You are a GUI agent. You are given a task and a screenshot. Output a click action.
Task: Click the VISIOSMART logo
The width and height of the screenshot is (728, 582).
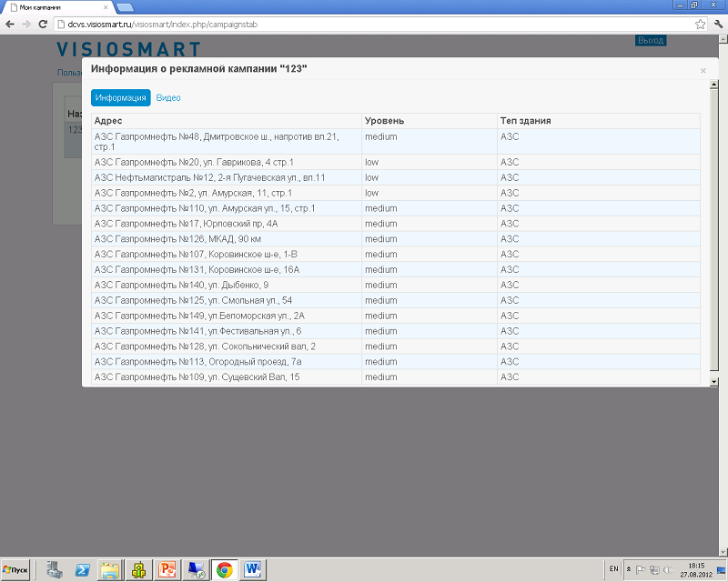click(x=128, y=49)
